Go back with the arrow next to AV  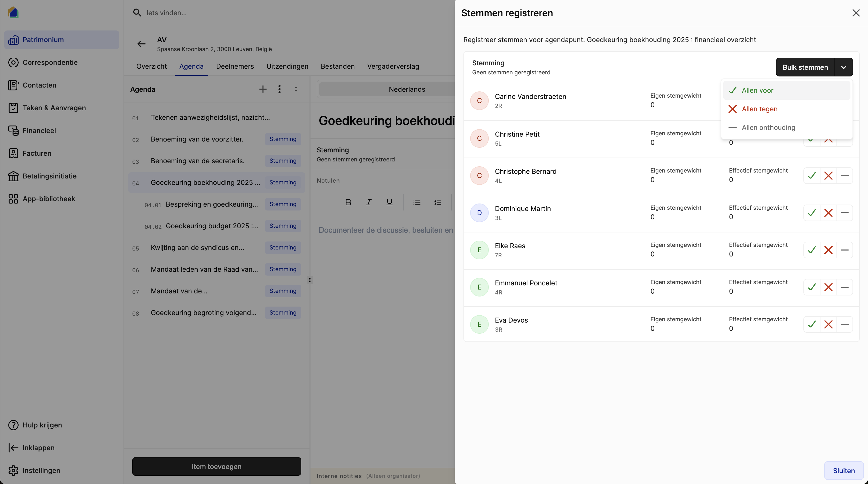tap(142, 44)
